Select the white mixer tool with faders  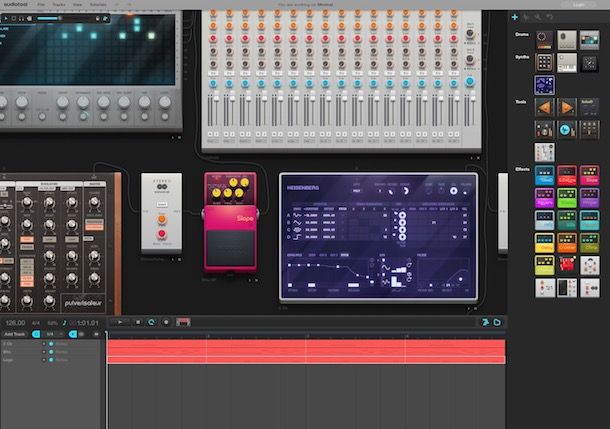(544, 152)
